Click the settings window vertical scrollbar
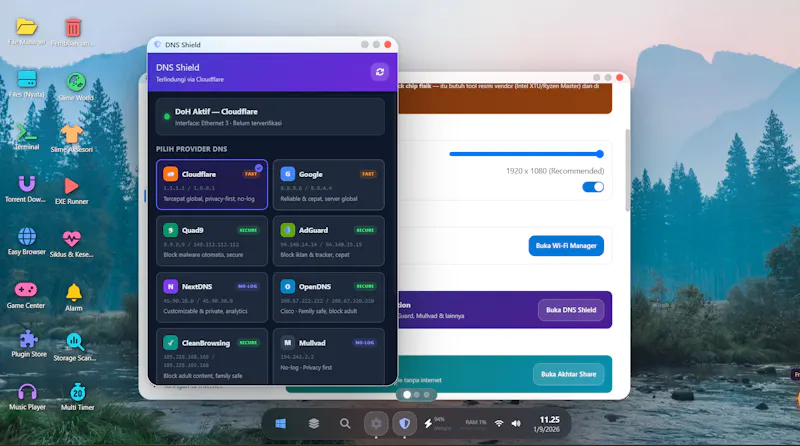Image resolution: width=800 pixels, height=446 pixels. pyautogui.click(x=627, y=170)
